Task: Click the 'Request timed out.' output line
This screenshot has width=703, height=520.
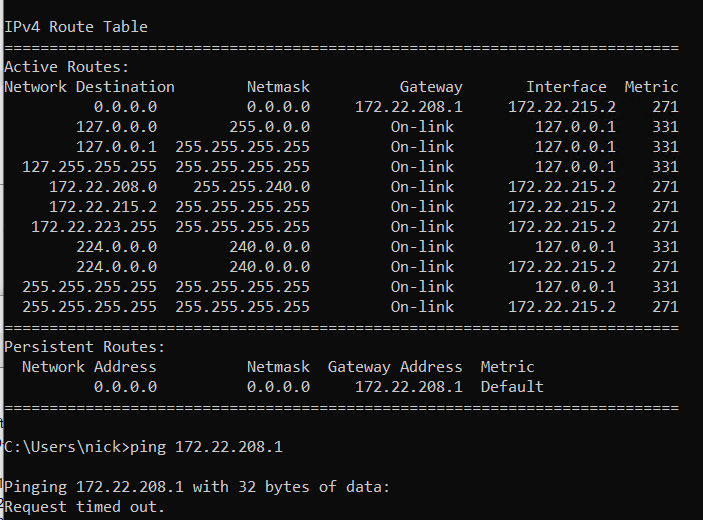Action: tap(85, 507)
